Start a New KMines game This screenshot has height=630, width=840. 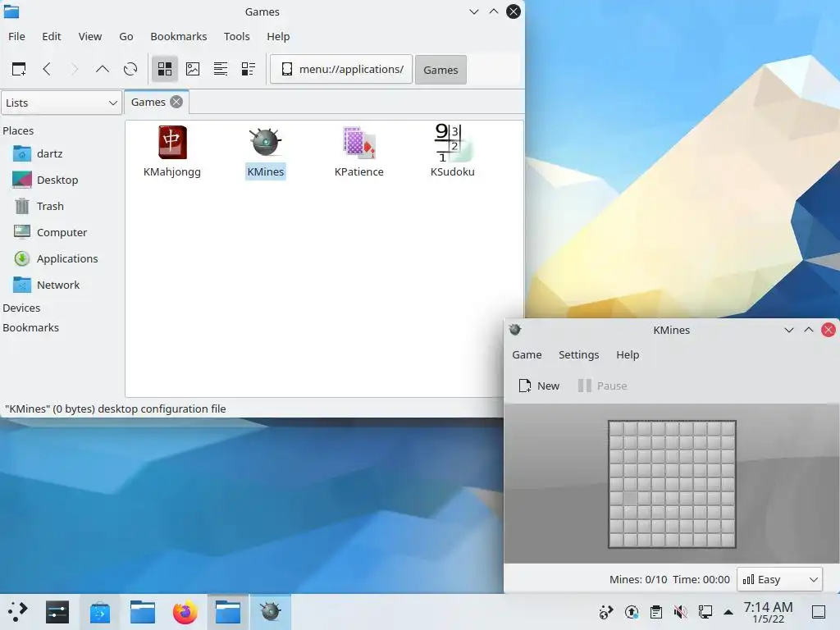(539, 386)
